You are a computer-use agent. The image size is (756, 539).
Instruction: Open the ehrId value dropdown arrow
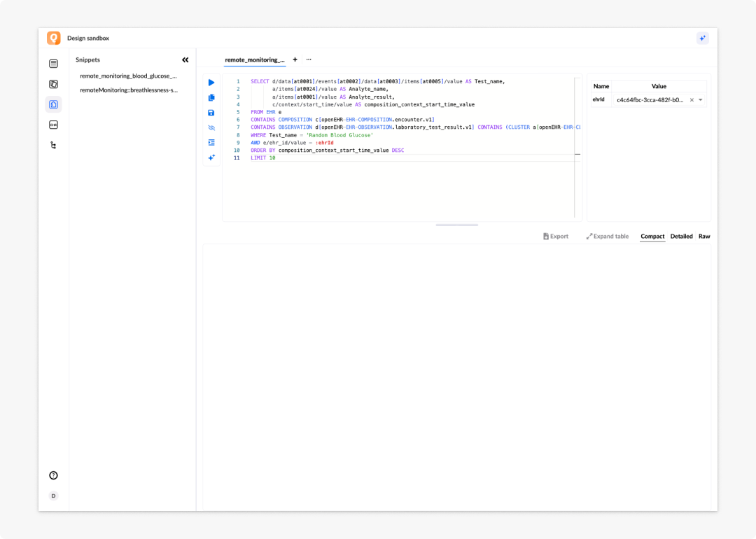coord(701,100)
